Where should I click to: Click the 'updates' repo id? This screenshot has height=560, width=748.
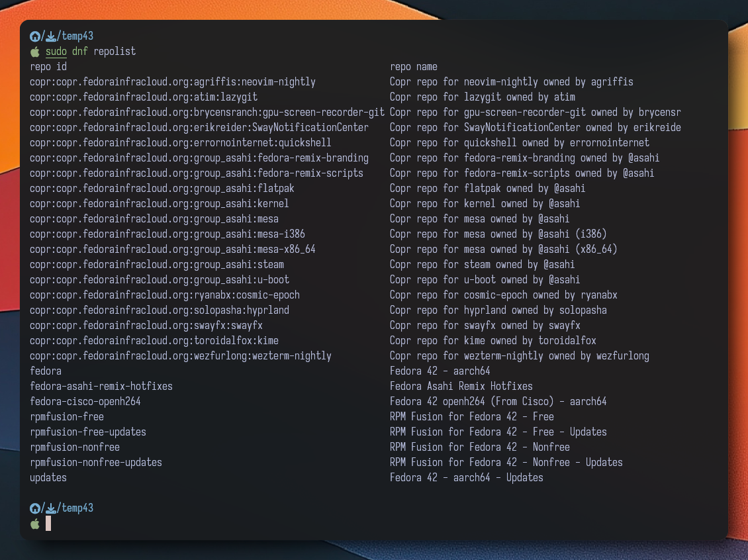pos(48,479)
